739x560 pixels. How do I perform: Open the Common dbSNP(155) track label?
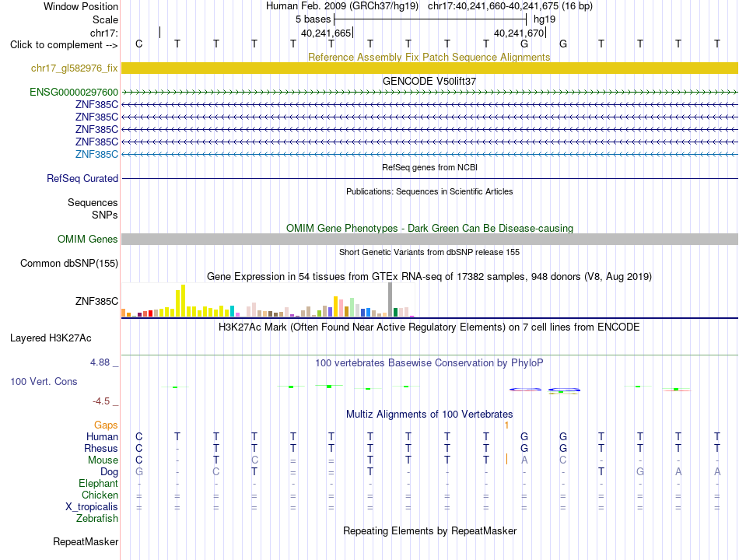pos(69,263)
